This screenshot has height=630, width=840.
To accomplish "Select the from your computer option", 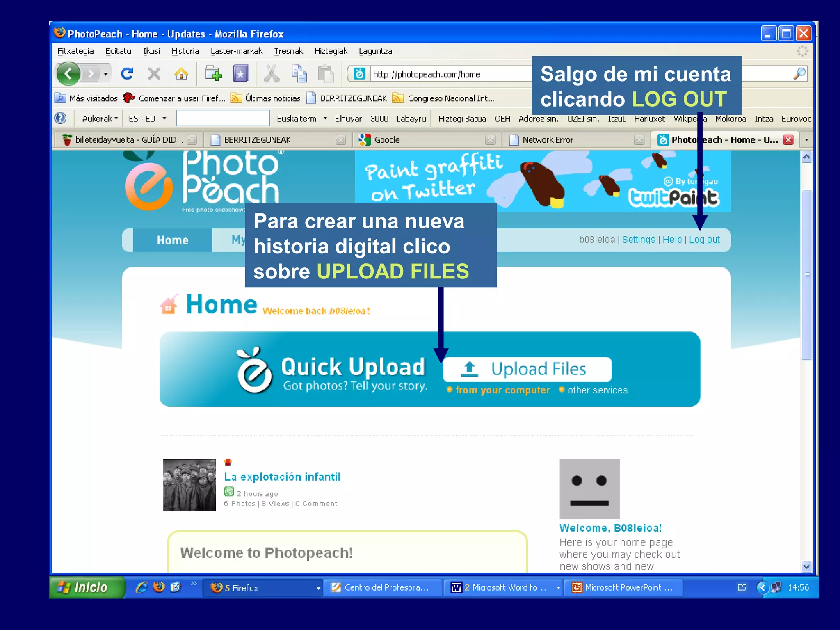I will point(498,390).
